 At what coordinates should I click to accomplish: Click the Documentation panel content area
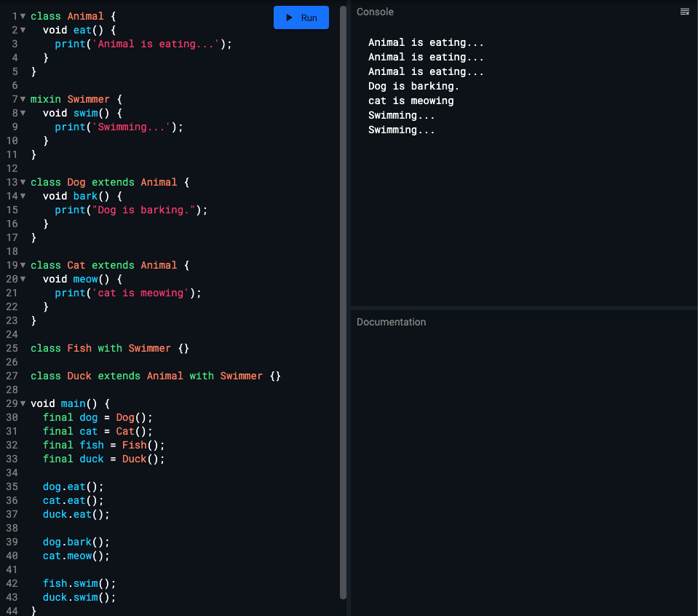pyautogui.click(x=523, y=472)
